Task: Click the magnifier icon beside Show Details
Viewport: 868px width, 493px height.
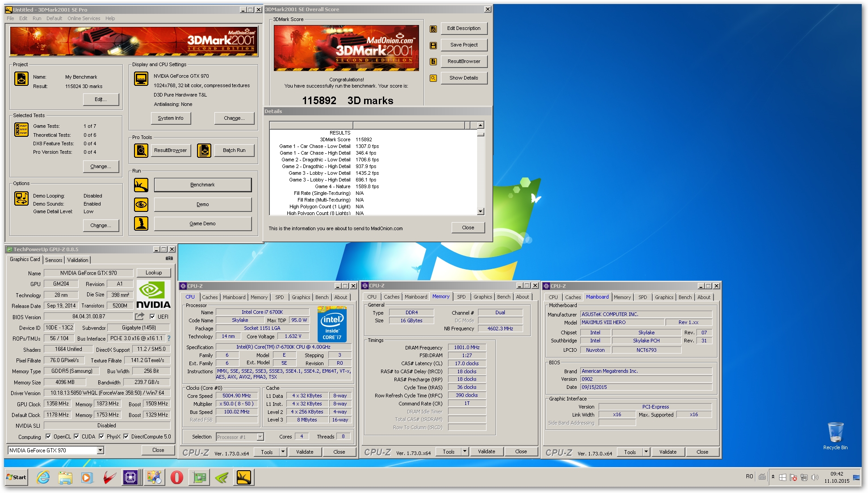Action: point(433,78)
